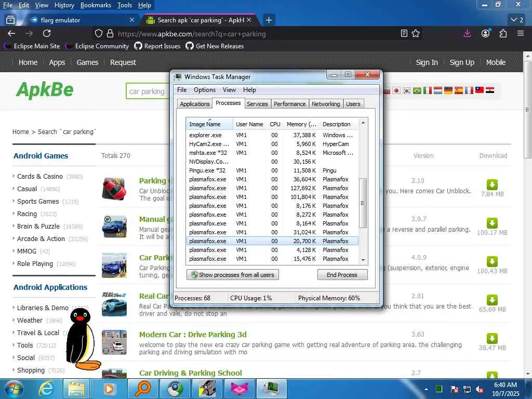Sort processes by Image Name column header
The image size is (532, 399).
pyautogui.click(x=209, y=124)
